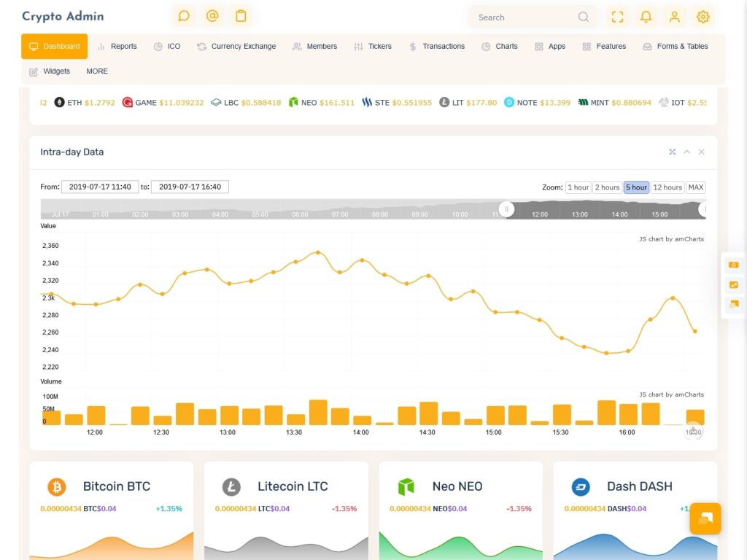Open the user profile icon
Image resolution: width=747 pixels, height=560 pixels.
(674, 17)
